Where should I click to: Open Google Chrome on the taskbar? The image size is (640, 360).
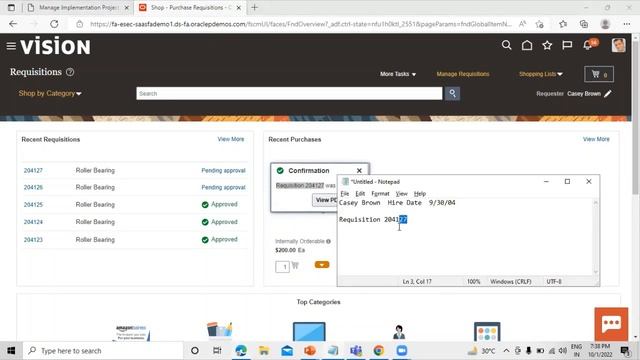click(x=379, y=351)
